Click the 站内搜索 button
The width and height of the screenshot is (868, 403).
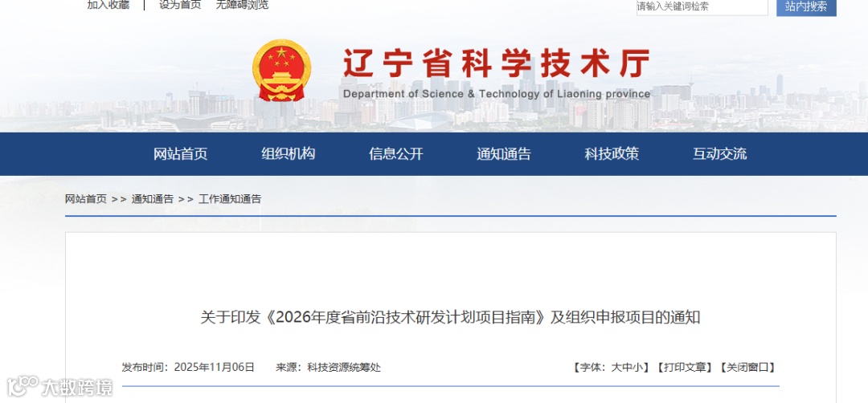pos(806,6)
